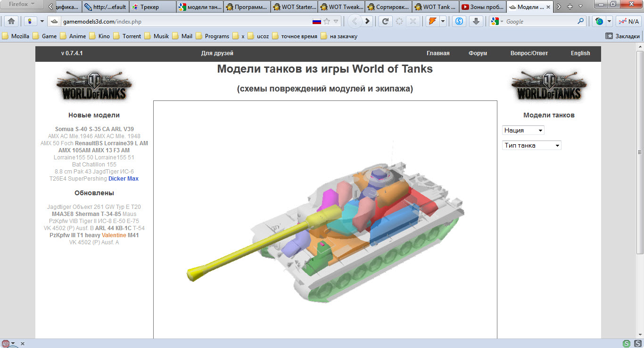The image size is (644, 348).
Task: Open the Anime bookmarks folder
Action: pyautogui.click(x=73, y=36)
